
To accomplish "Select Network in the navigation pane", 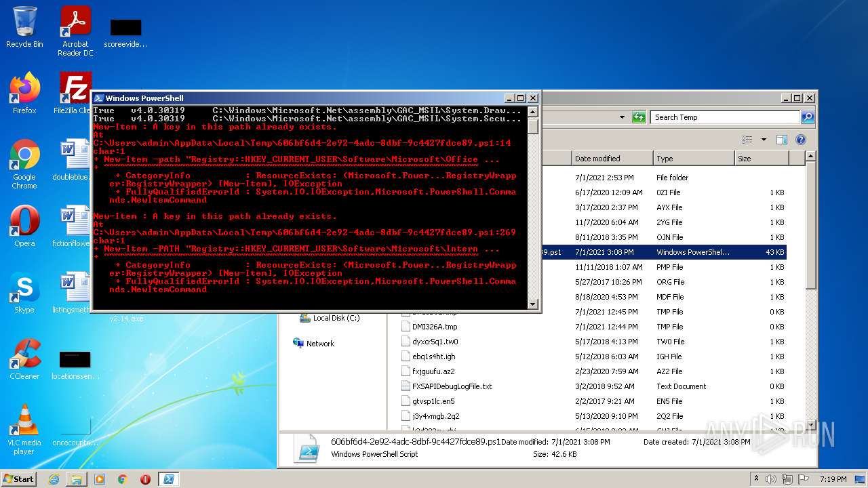I will tap(313, 344).
